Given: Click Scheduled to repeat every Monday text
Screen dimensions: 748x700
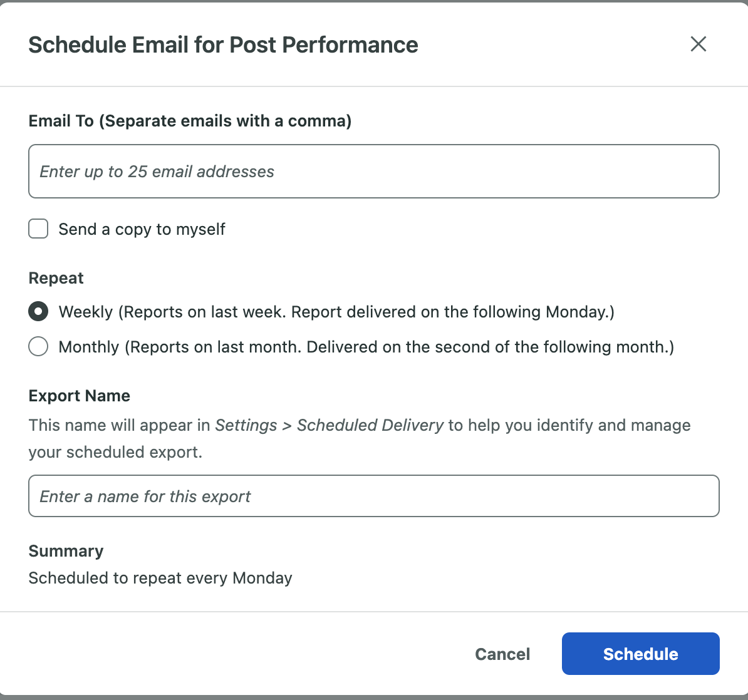Looking at the screenshot, I should pyautogui.click(x=160, y=578).
